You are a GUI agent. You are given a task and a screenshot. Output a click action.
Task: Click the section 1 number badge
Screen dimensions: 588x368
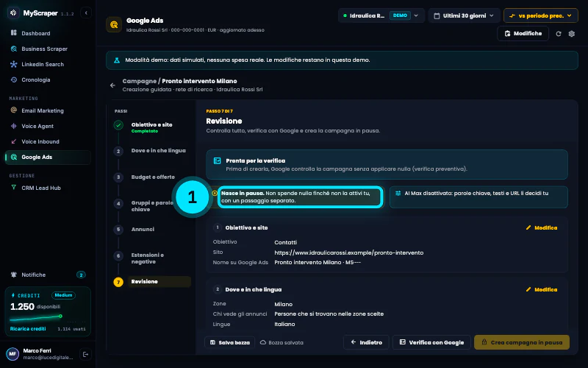pyautogui.click(x=217, y=227)
